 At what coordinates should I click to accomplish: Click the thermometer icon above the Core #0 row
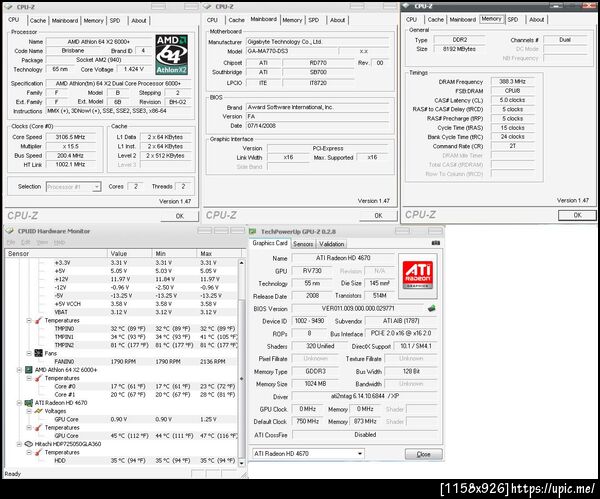[x=38, y=378]
